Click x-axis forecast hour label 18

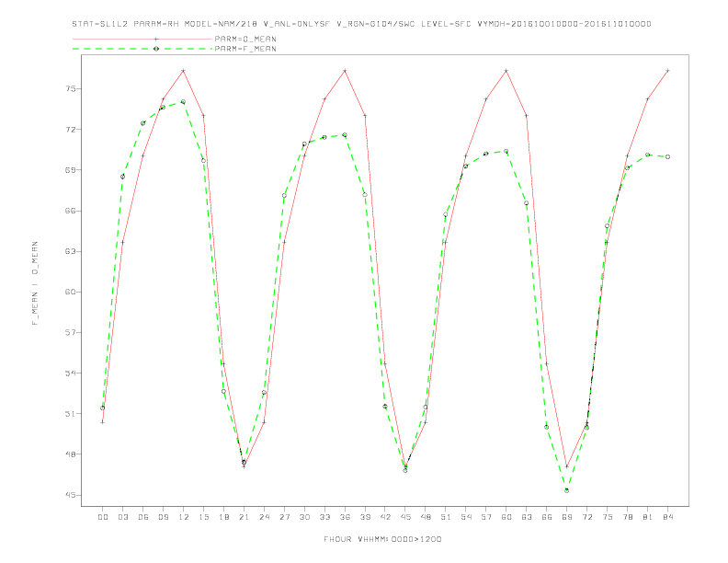point(223,517)
